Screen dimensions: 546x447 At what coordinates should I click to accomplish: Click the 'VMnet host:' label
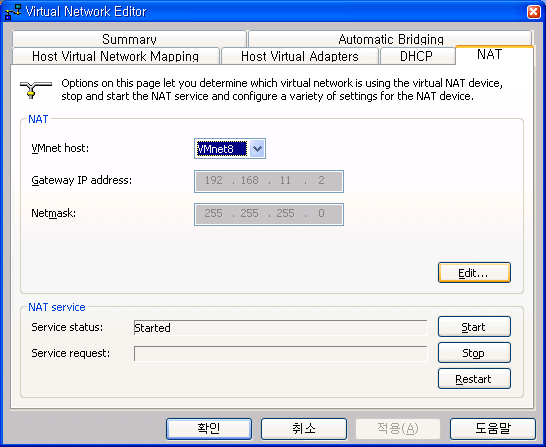(x=60, y=148)
